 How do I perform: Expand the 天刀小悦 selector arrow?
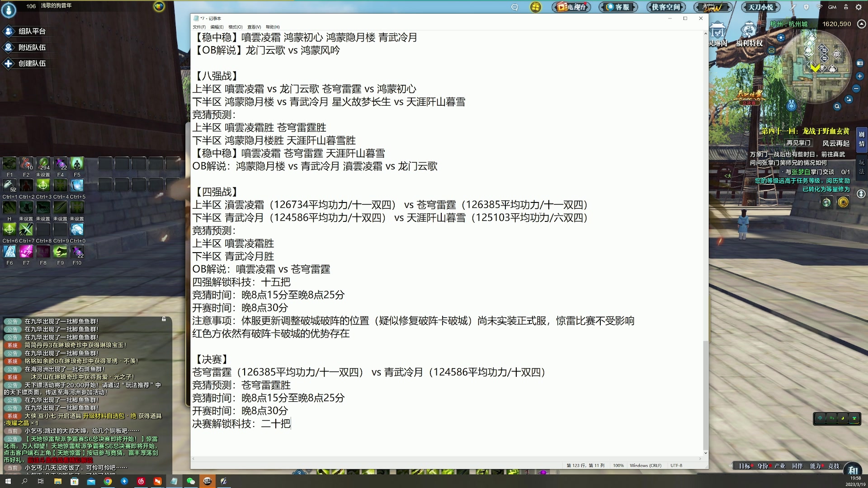coord(777,7)
